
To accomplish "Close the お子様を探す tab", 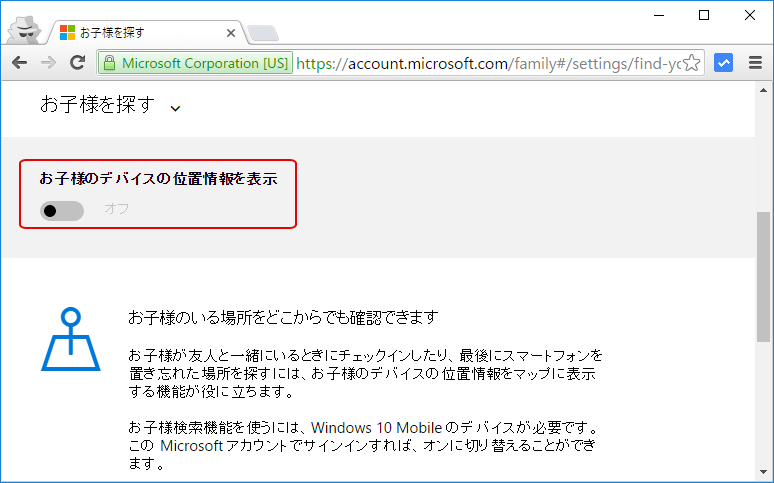I will (231, 33).
